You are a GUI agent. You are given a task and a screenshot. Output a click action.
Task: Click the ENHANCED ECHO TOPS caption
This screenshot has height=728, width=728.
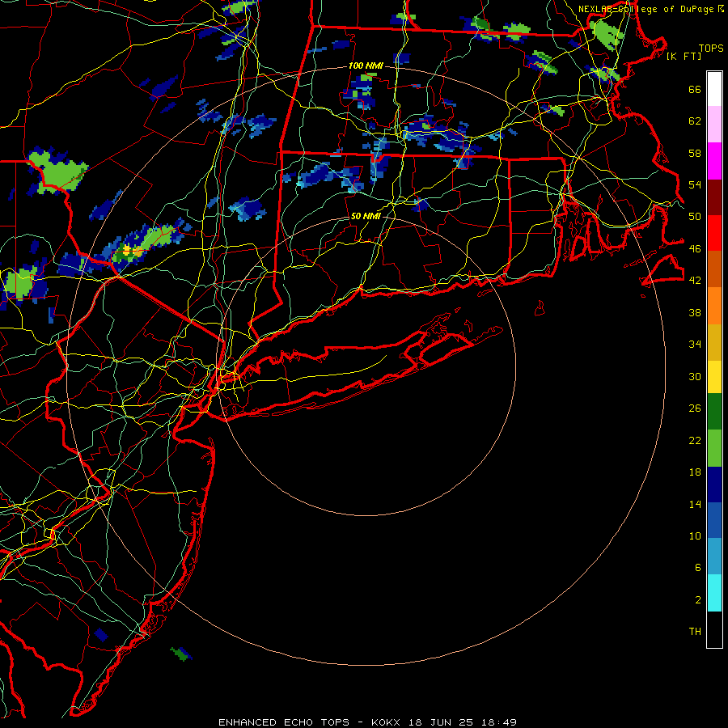click(284, 722)
